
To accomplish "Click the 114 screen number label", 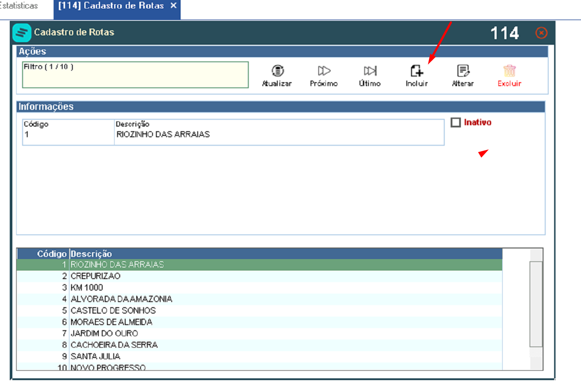I will pyautogui.click(x=505, y=33).
